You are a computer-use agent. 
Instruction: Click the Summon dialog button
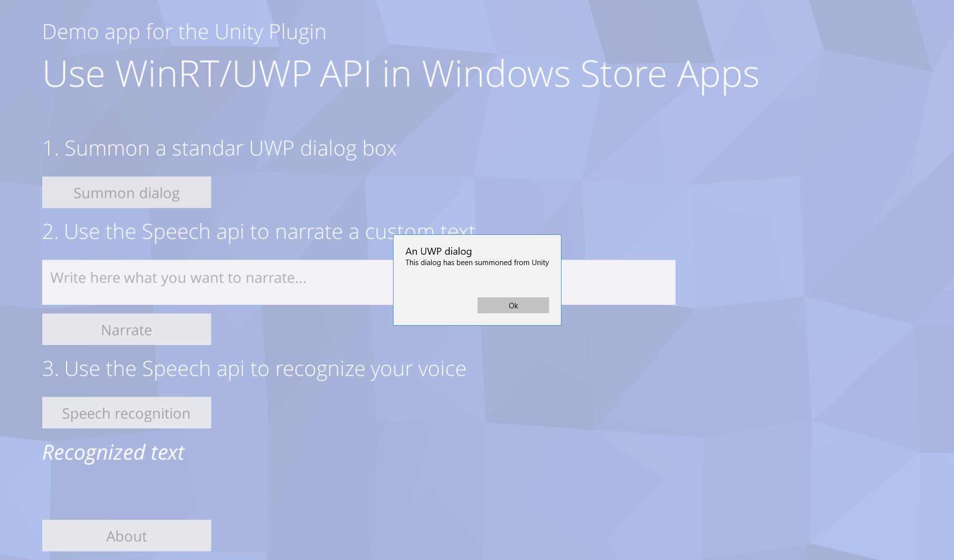127,193
